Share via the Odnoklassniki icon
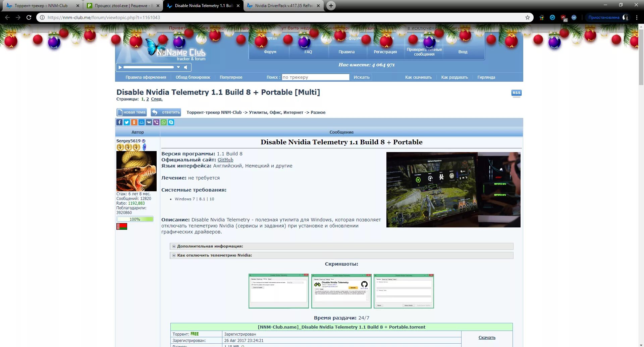The image size is (644, 347). [134, 122]
